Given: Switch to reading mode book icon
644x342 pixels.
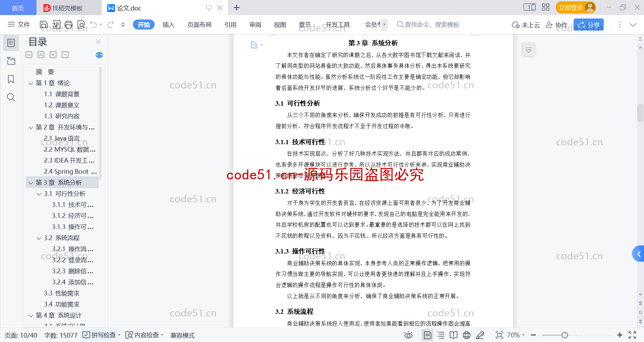Looking at the screenshot, I should [453, 335].
